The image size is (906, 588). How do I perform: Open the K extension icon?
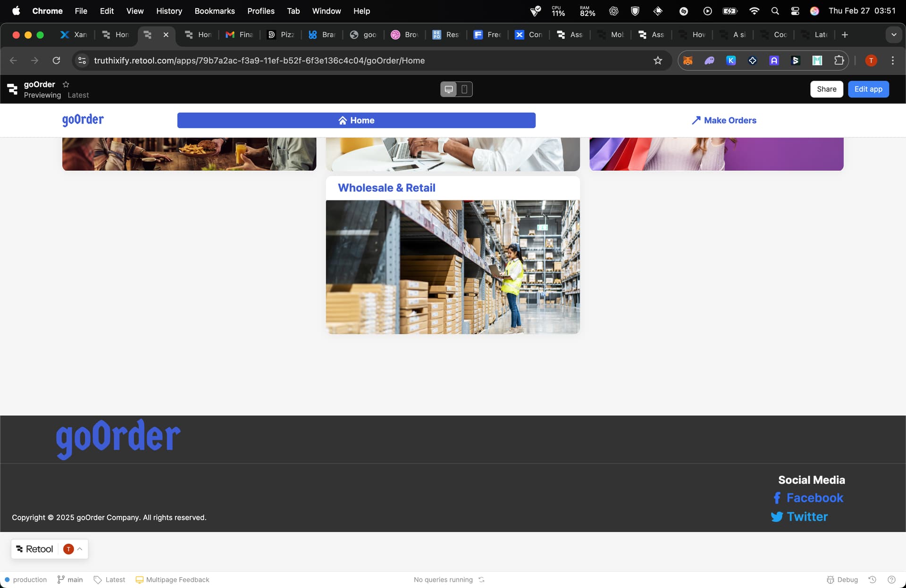coord(731,60)
